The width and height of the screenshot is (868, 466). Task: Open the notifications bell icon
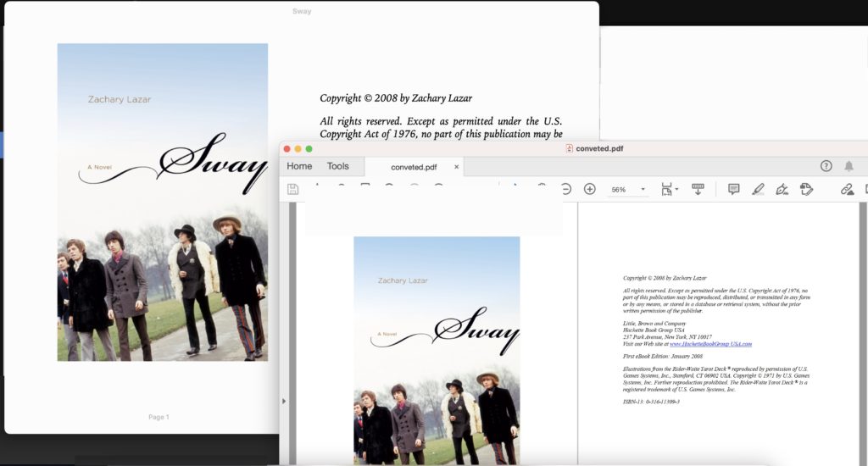[x=849, y=166]
